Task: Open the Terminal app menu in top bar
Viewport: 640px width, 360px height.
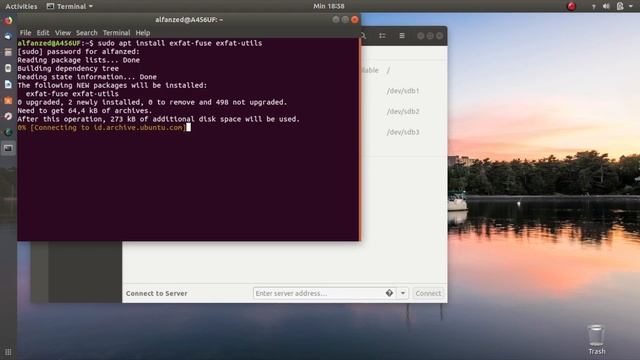Action: (70, 6)
